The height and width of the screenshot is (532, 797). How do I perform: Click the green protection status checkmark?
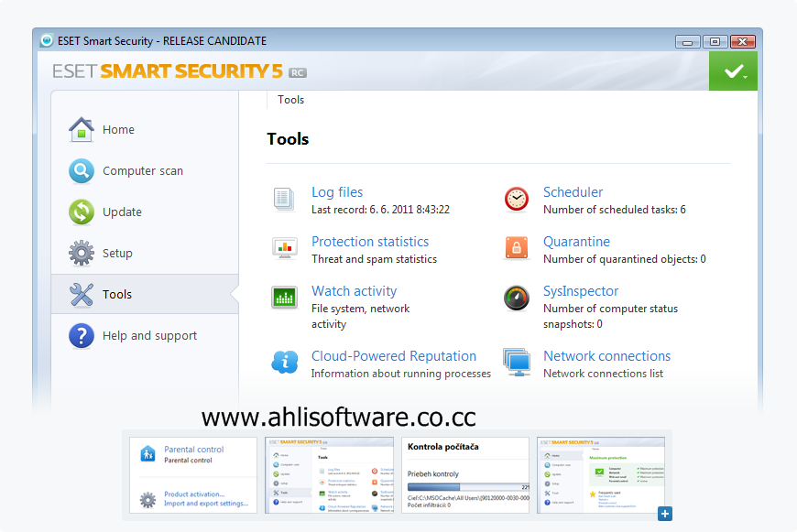(733, 71)
